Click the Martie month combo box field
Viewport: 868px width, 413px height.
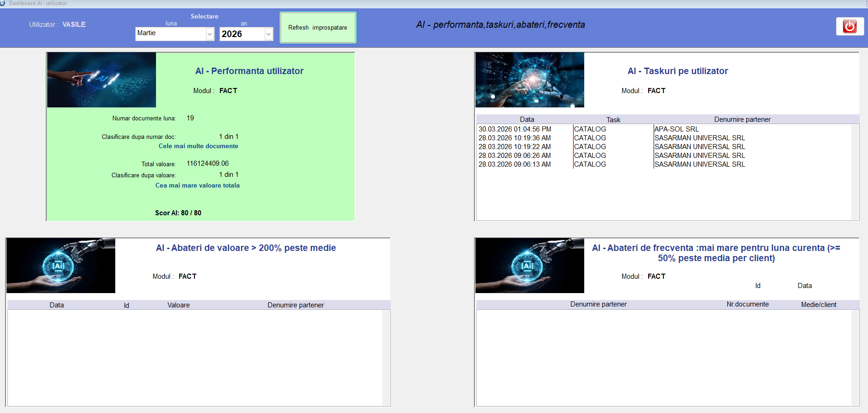(170, 33)
